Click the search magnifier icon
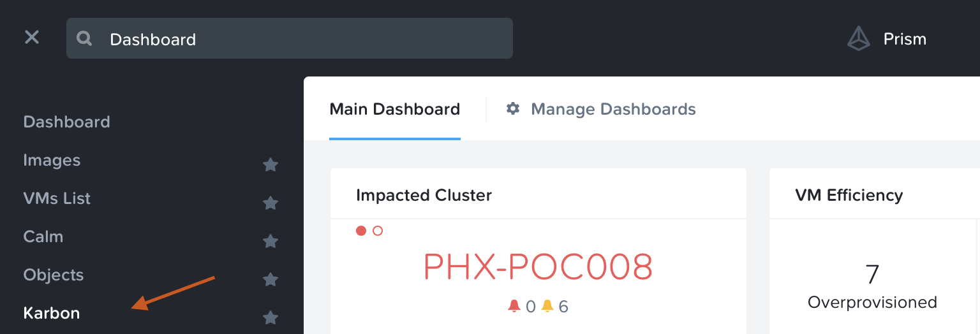 [84, 39]
